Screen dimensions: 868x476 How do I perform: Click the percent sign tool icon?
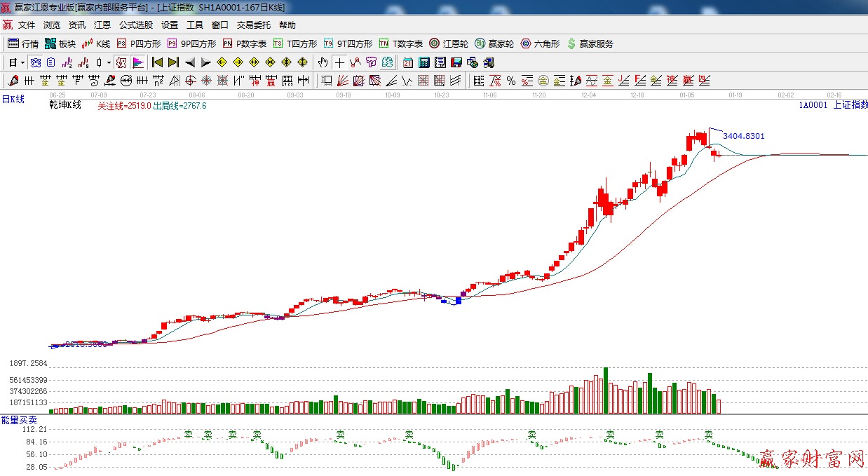tap(511, 81)
